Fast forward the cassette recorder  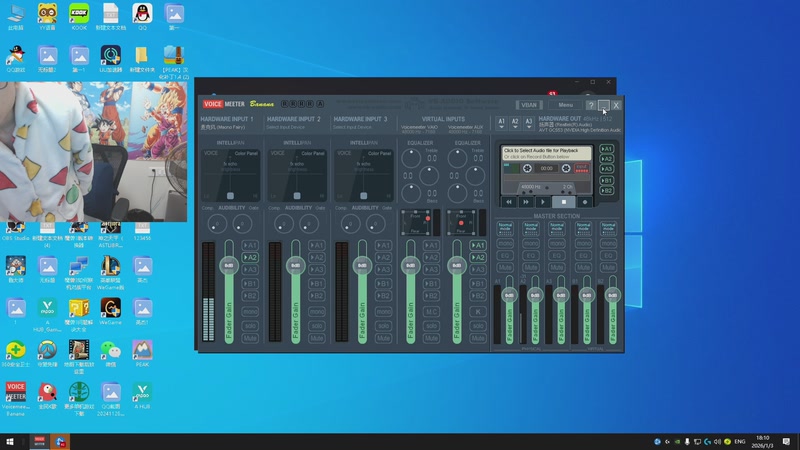(526, 202)
